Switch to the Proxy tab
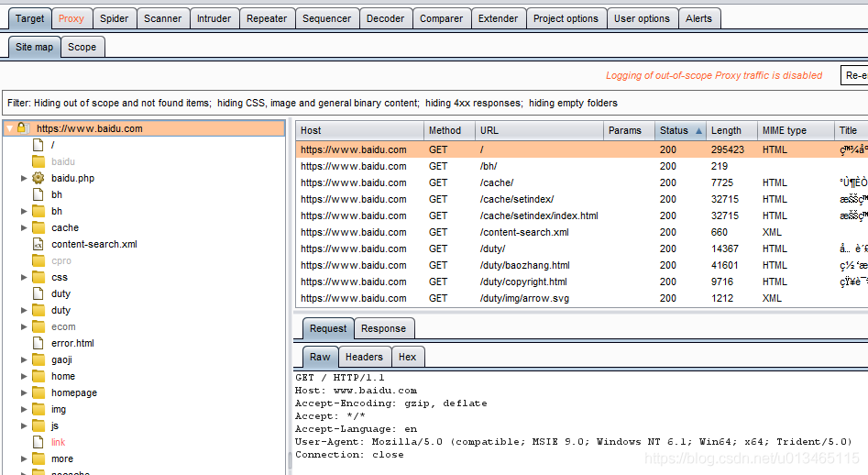Screen dimensions: 868x475 pos(71,18)
